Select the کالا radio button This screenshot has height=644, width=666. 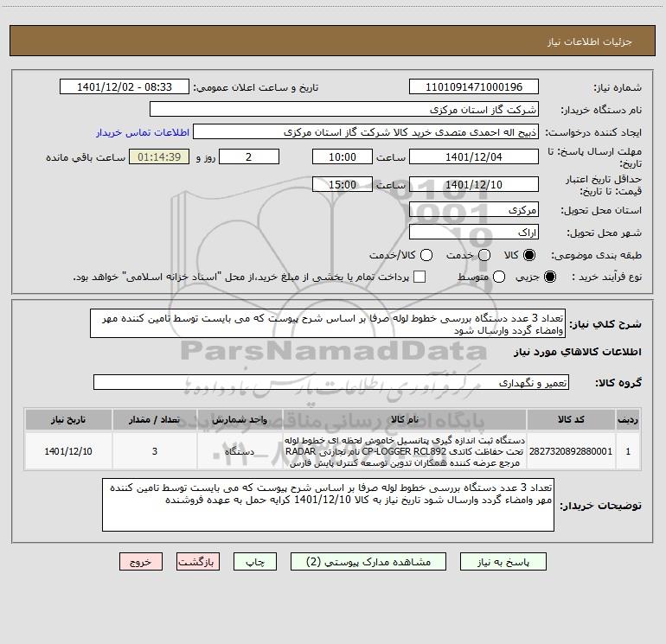click(x=529, y=255)
